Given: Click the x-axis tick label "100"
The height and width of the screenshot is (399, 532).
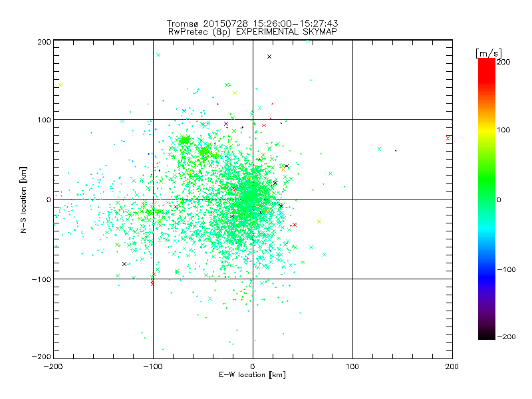Looking at the screenshot, I should [352, 366].
